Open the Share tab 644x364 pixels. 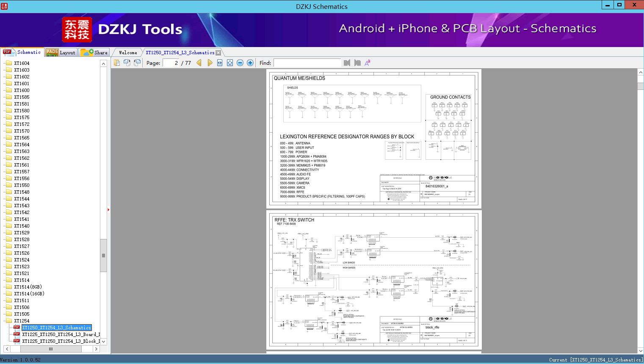point(95,53)
